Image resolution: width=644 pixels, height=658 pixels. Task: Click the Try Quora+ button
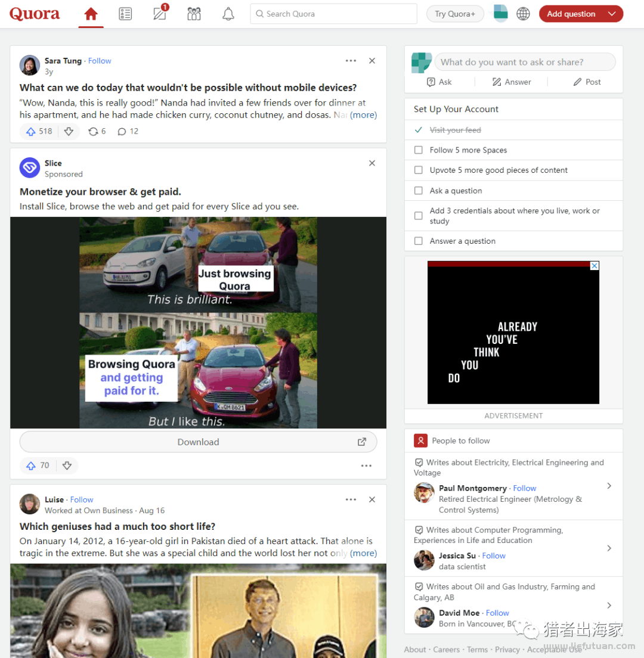tap(455, 14)
